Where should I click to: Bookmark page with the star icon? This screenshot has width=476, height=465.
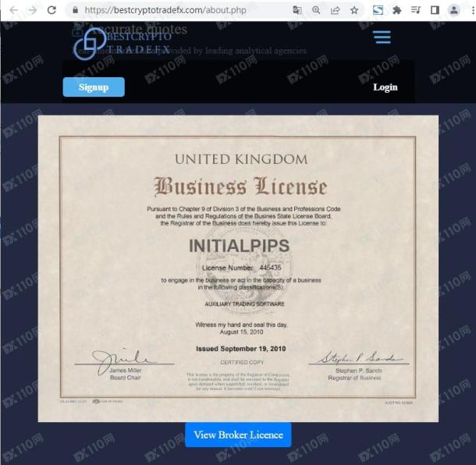tap(354, 10)
